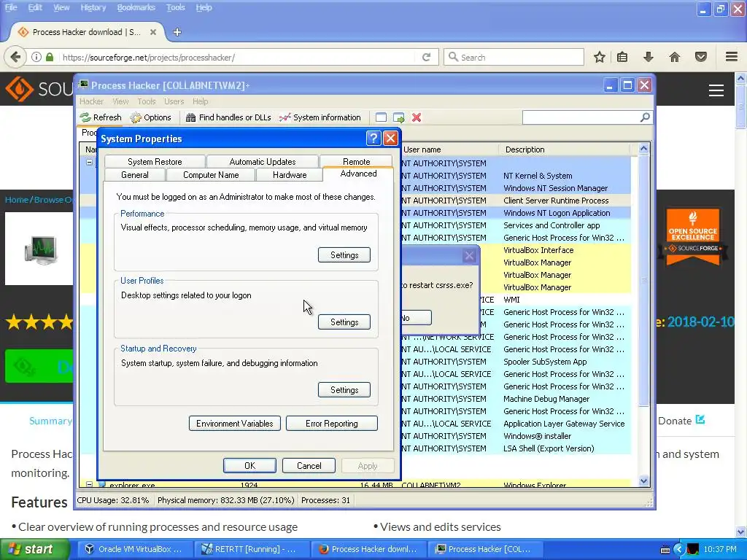Open the Users menu in Process Hacker
The height and width of the screenshot is (560, 747).
(174, 101)
